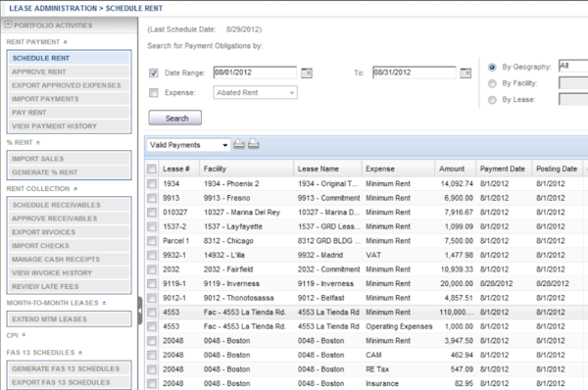
Task: Sort by the Facility column header
Action: click(246, 169)
